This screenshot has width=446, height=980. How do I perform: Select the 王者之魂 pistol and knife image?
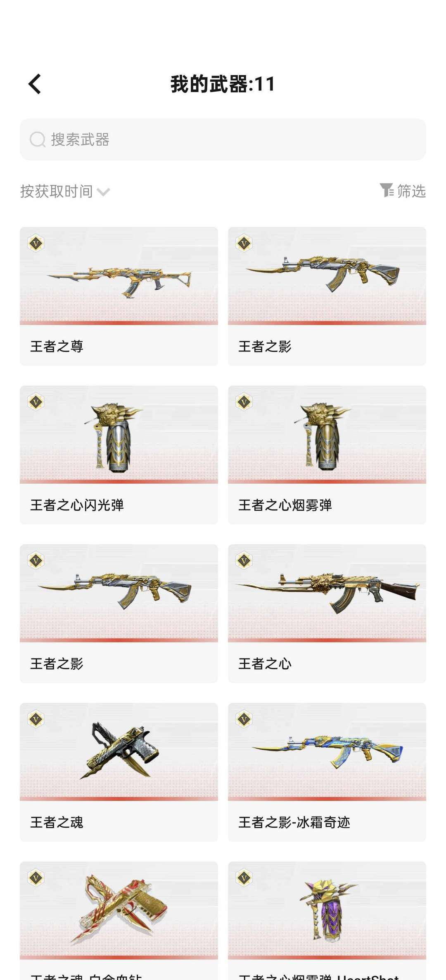coord(119,752)
